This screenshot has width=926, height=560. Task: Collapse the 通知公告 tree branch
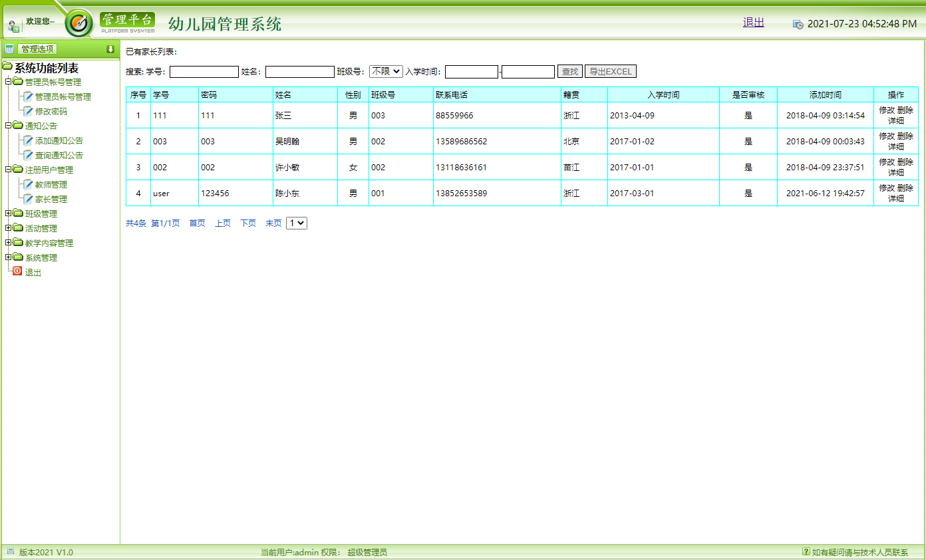[8, 126]
